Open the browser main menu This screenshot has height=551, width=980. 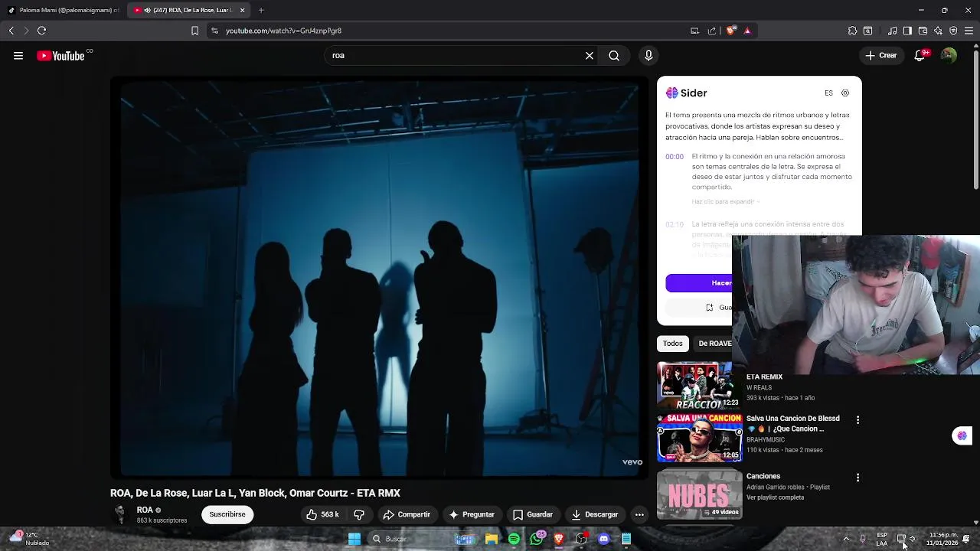pyautogui.click(x=969, y=31)
